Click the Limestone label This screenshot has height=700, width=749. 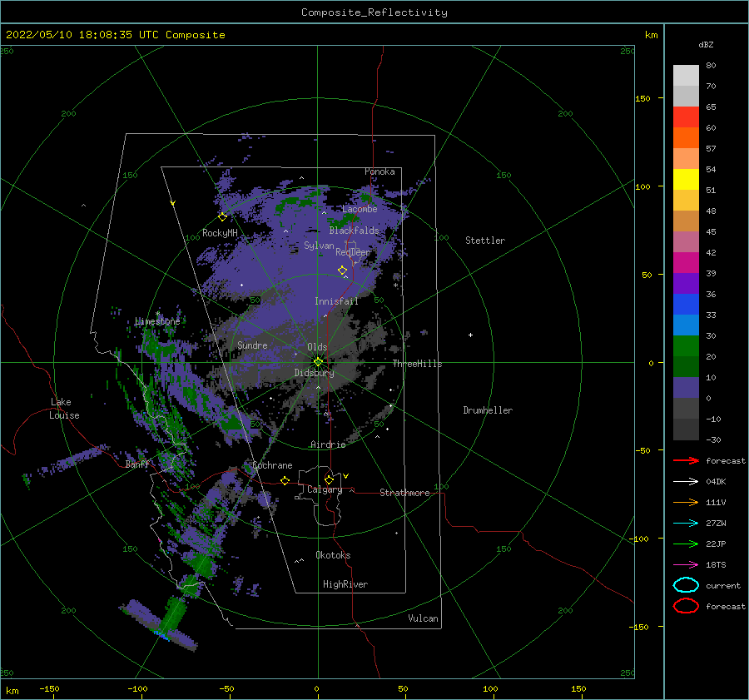(157, 321)
